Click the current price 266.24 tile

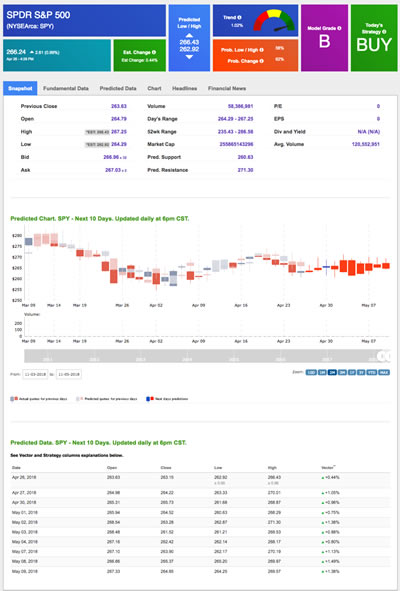57,55
